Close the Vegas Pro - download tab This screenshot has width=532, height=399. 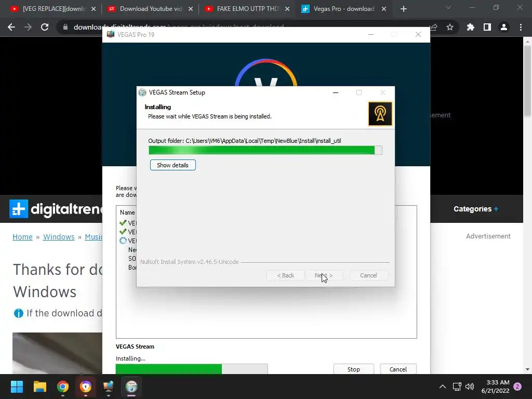click(384, 9)
